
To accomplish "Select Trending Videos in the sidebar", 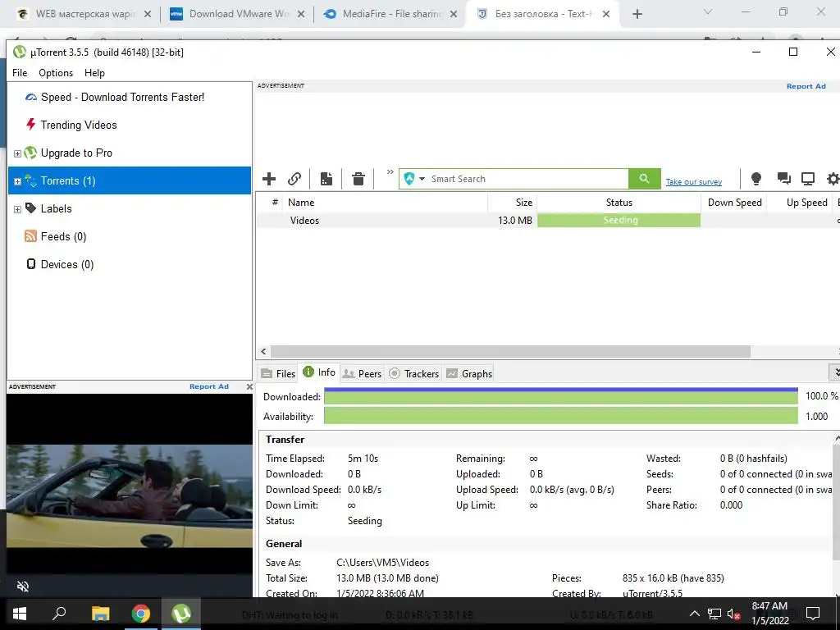I will point(79,125).
